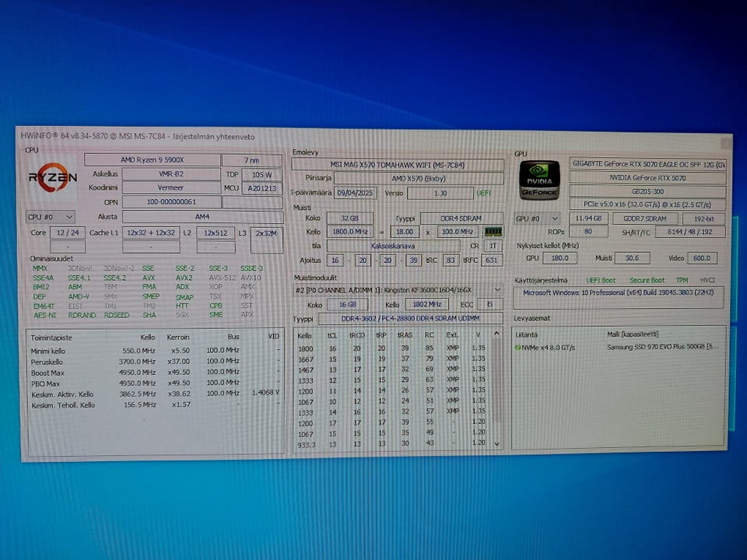Image resolution: width=747 pixels, height=560 pixels.
Task: Select the Samsung SSD 970 EVO Plus entry
Action: coord(663,347)
